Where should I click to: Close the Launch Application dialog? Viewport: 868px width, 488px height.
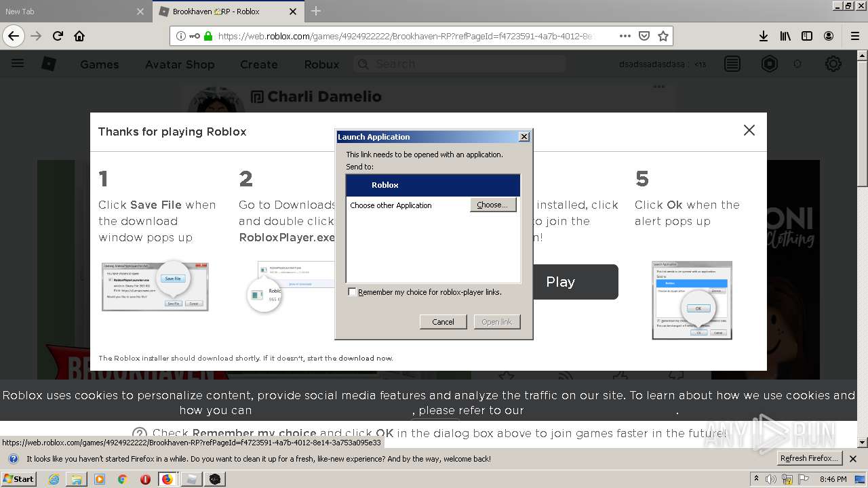tap(524, 136)
